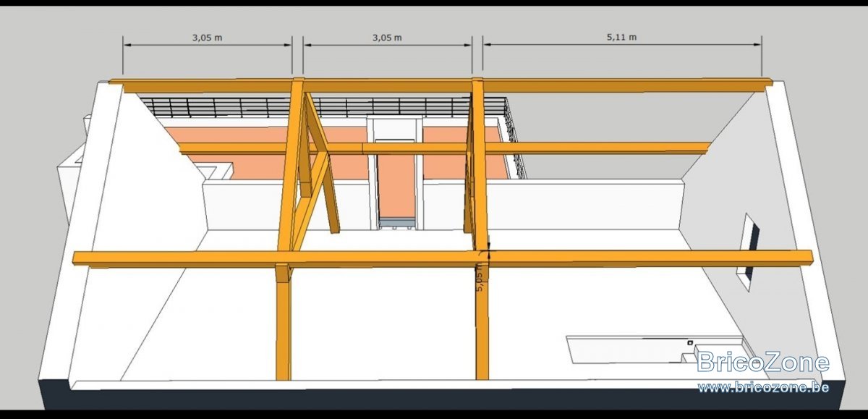Select the vertical 5,05 m dimension label

click(481, 278)
